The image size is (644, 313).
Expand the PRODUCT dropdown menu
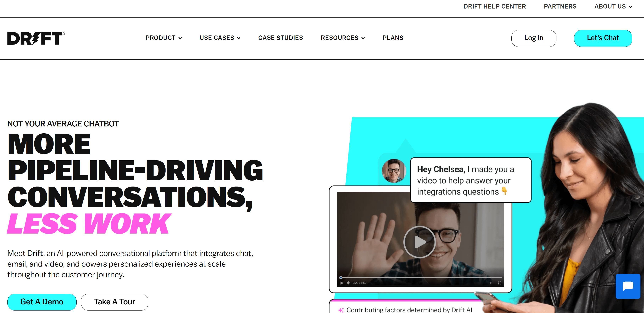[x=164, y=38]
